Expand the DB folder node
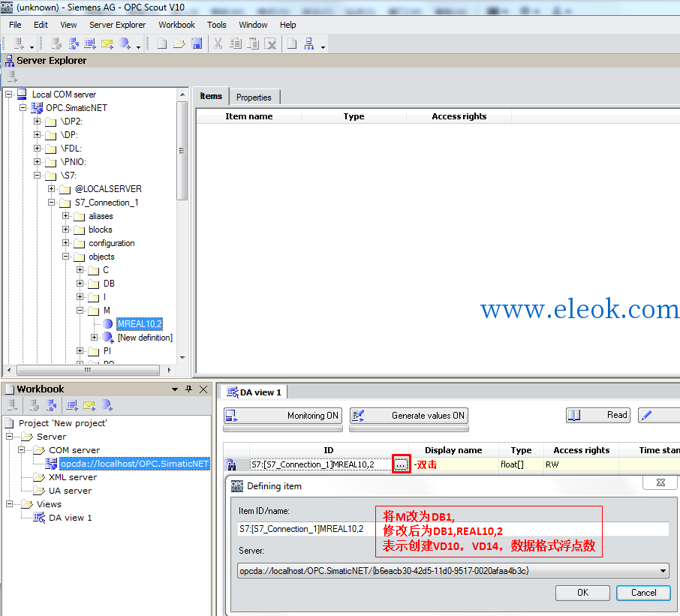680x616 pixels. (x=80, y=284)
